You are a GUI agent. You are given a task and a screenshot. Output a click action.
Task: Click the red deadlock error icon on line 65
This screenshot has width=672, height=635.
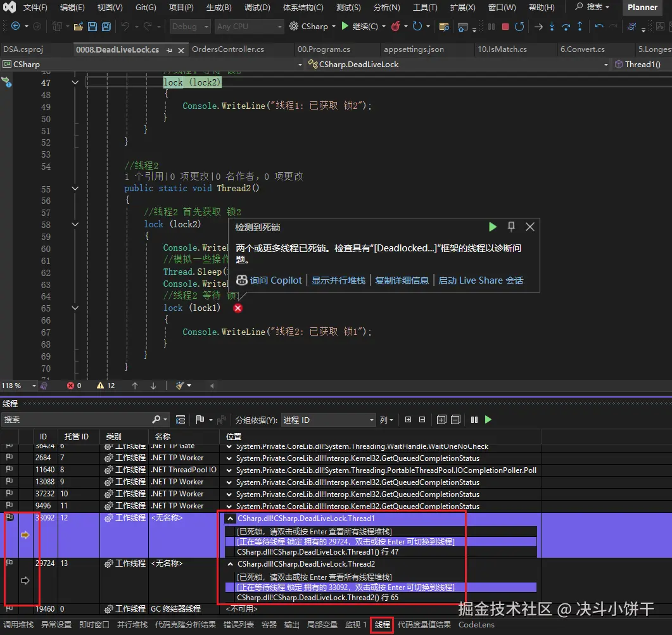click(x=238, y=308)
